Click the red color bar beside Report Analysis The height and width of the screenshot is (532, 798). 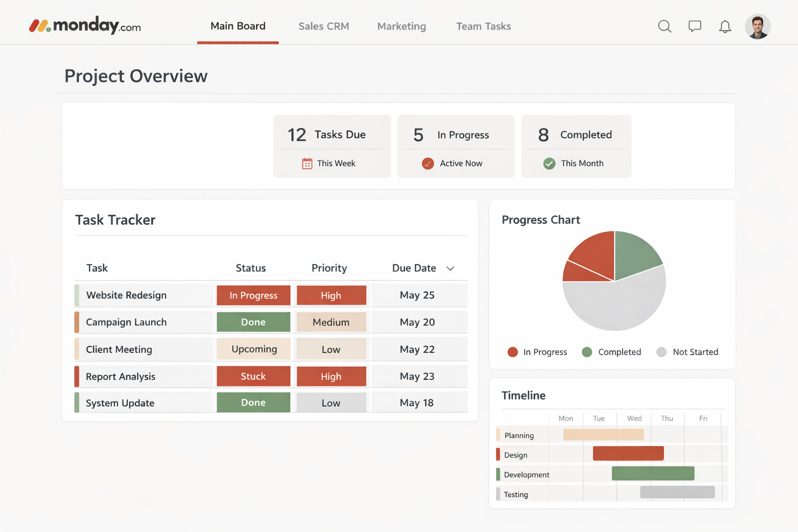76,376
